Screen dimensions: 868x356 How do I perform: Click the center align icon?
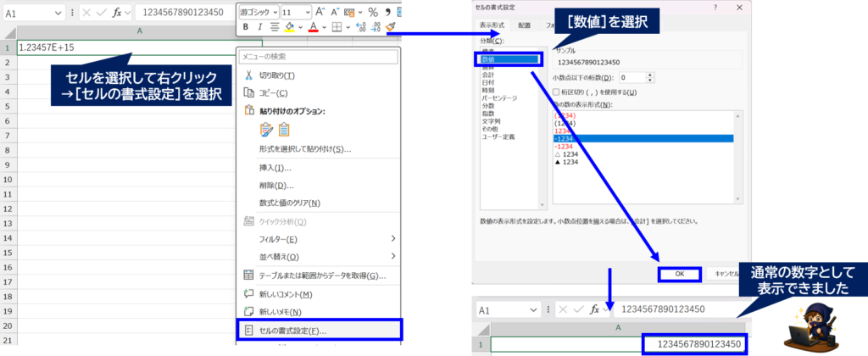pos(275,26)
